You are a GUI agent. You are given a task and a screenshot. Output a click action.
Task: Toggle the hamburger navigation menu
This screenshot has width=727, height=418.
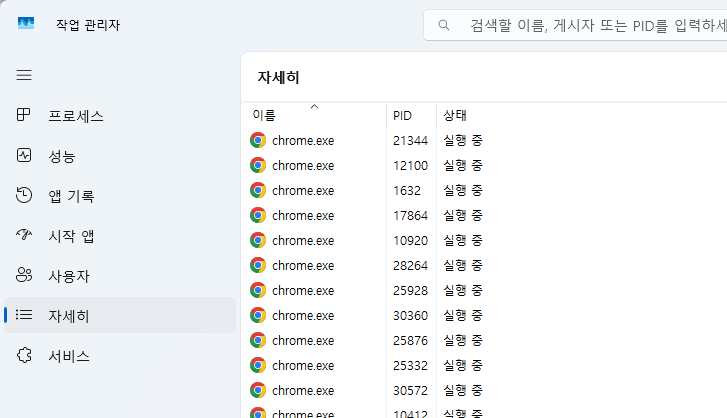coord(24,75)
